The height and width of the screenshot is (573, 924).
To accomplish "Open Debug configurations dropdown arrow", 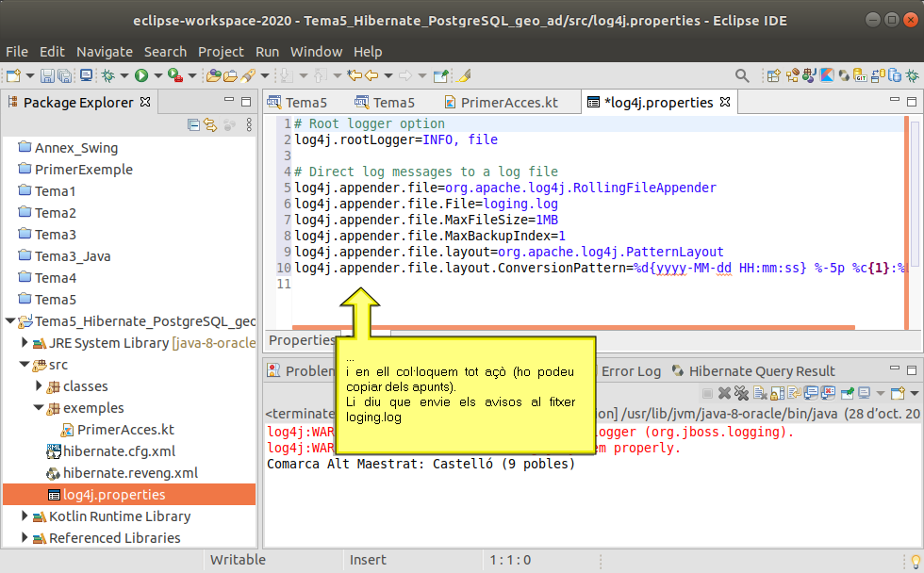I will (124, 75).
